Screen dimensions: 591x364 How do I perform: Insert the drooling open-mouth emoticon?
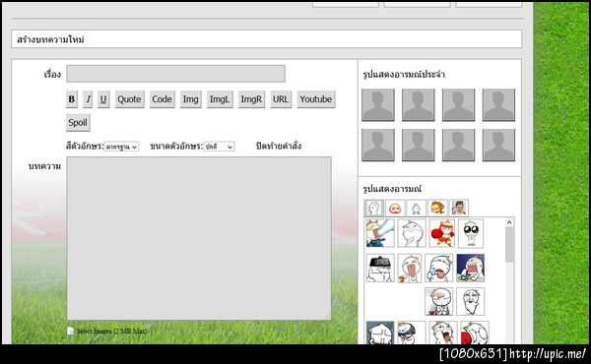[443, 333]
